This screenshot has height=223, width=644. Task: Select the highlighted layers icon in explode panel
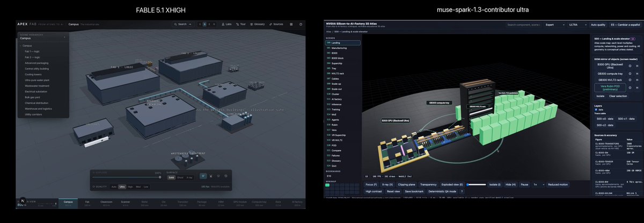click(x=203, y=176)
